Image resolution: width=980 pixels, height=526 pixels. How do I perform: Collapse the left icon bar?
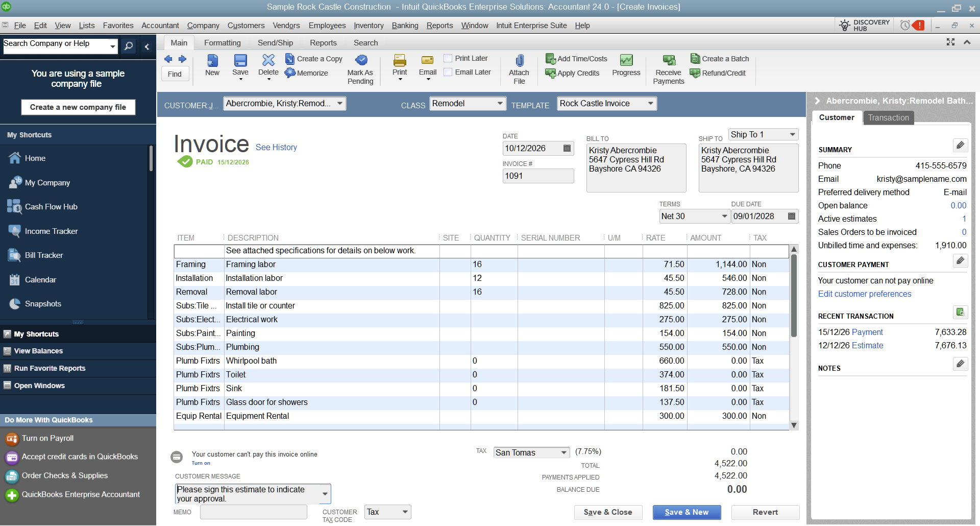[x=146, y=46]
